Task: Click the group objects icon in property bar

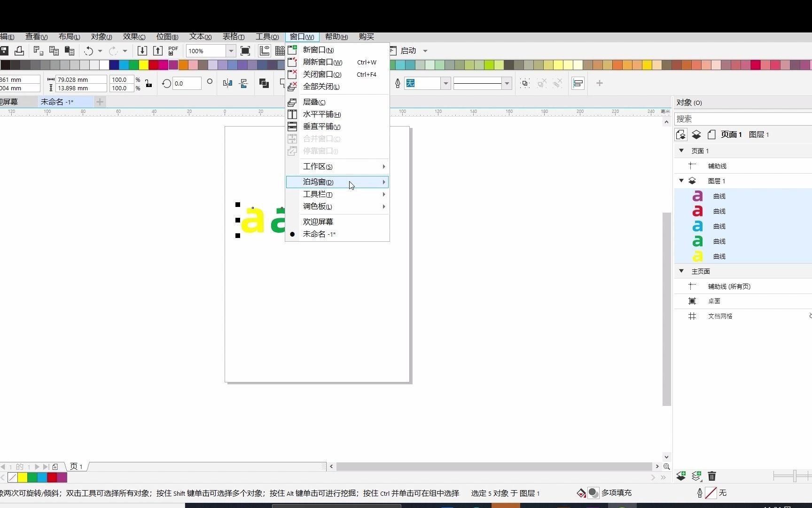Action: 525,83
